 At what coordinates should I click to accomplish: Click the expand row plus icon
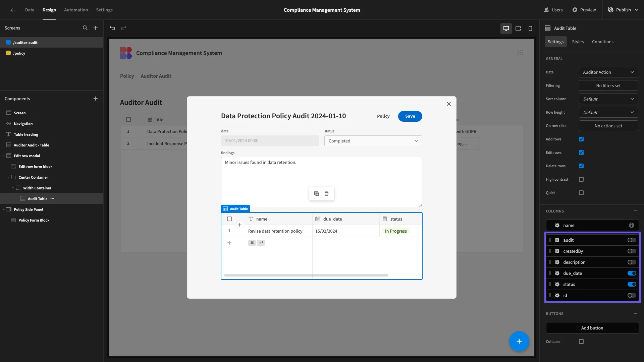click(240, 225)
